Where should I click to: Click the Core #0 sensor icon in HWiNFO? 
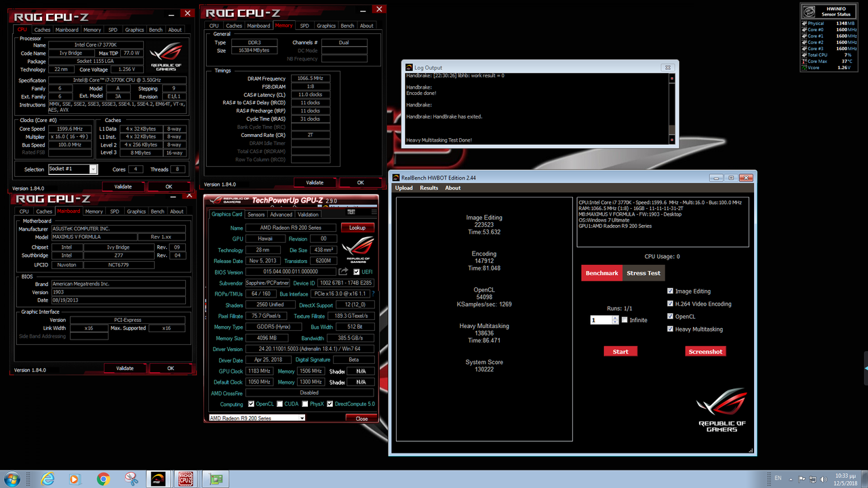click(x=804, y=30)
